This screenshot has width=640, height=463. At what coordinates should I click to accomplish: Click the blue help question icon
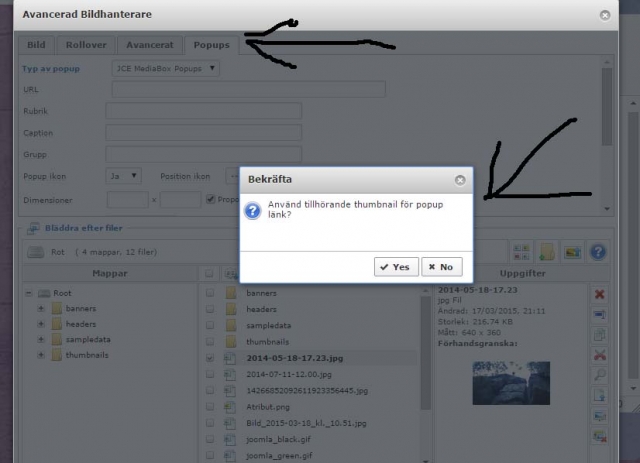click(x=598, y=251)
